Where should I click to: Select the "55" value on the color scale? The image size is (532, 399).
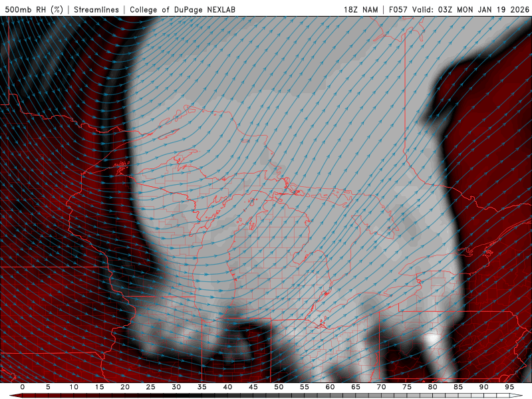(x=304, y=387)
